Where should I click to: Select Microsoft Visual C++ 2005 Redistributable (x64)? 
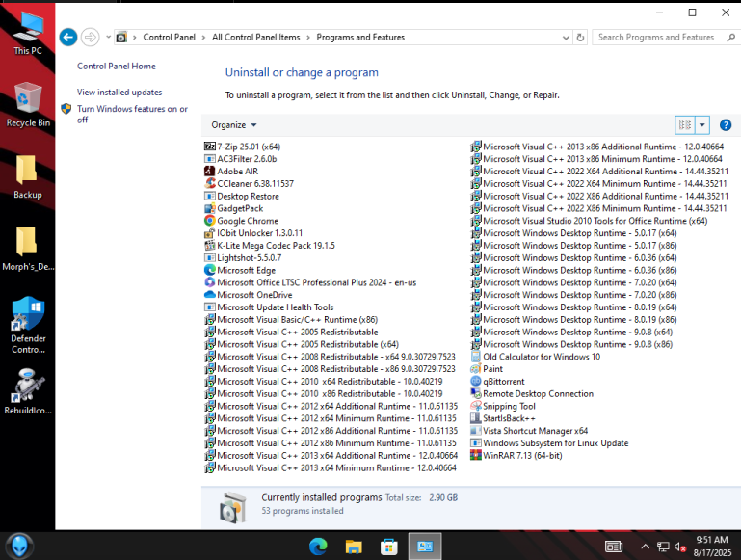pyautogui.click(x=302, y=344)
